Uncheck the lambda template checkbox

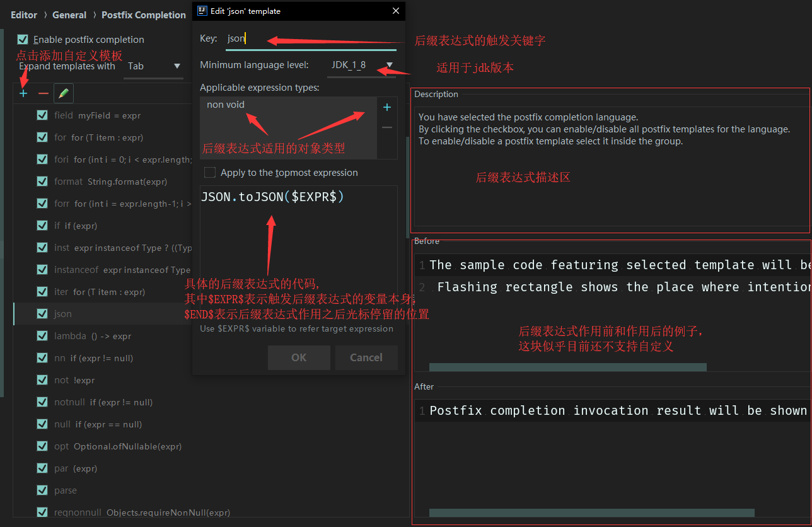(x=42, y=335)
